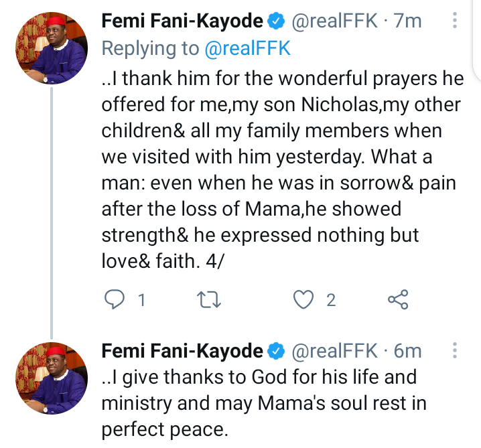Image resolution: width=481 pixels, height=448 pixels.
Task: Open the profile picture of first tweet
Action: (x=52, y=48)
